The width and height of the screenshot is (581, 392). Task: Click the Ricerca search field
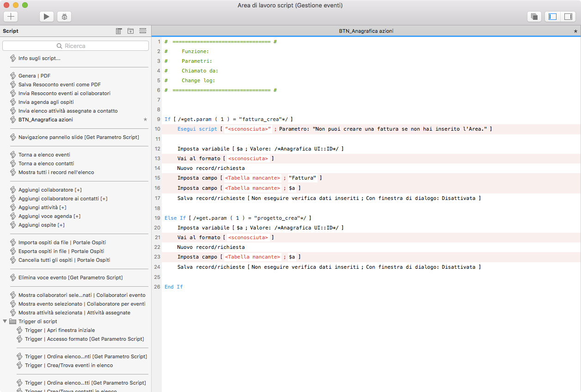click(x=75, y=46)
